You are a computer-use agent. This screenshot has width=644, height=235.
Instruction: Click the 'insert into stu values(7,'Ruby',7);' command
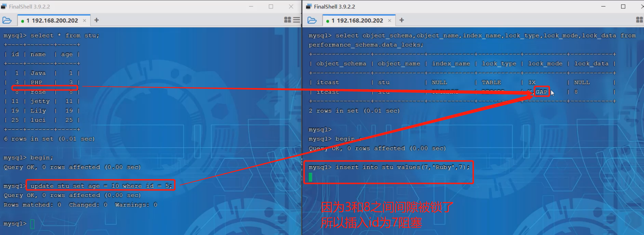click(402, 167)
